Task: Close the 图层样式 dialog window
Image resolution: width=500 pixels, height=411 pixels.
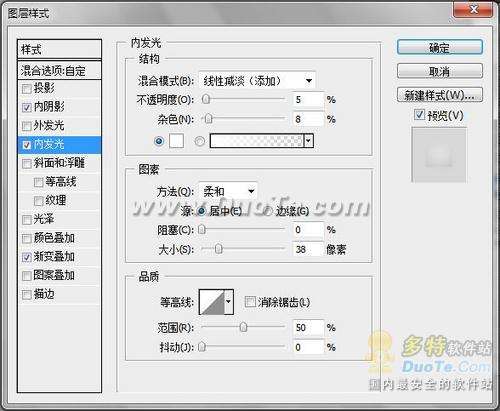Action: click(473, 9)
